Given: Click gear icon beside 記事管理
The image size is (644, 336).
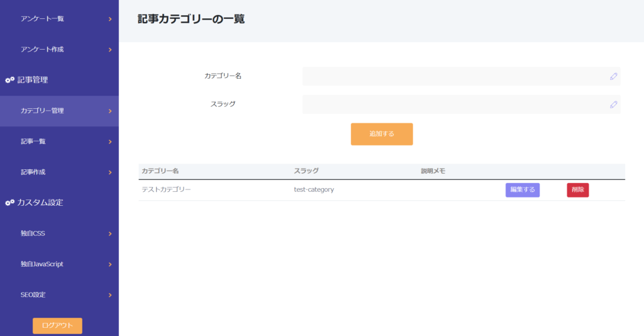Looking at the screenshot, I should click(10, 80).
